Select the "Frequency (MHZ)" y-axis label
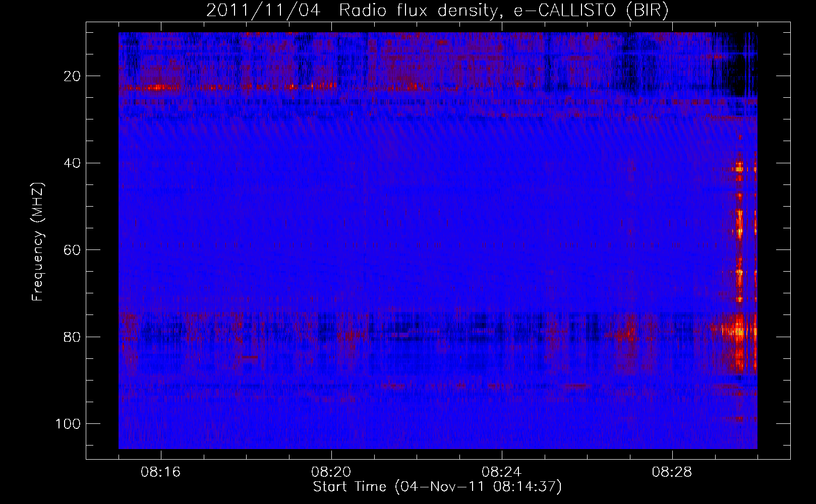816x504 pixels. tap(38, 241)
